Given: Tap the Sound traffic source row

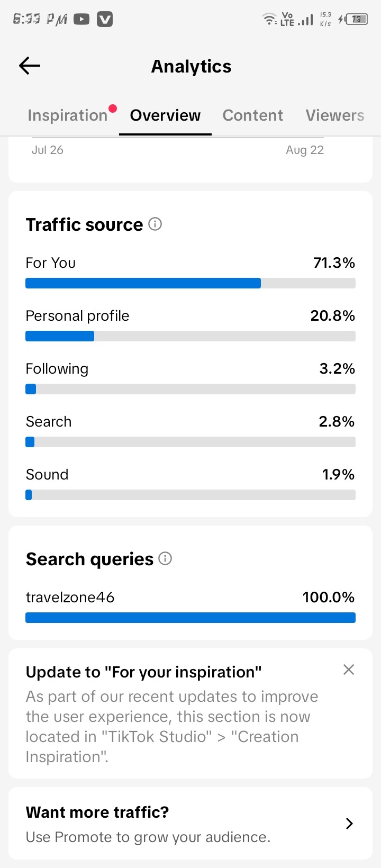Looking at the screenshot, I should pos(190,483).
